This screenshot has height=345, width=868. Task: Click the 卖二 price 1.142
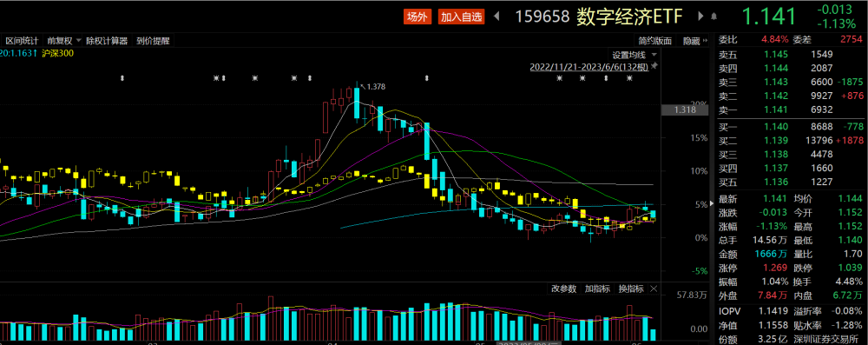coord(774,96)
